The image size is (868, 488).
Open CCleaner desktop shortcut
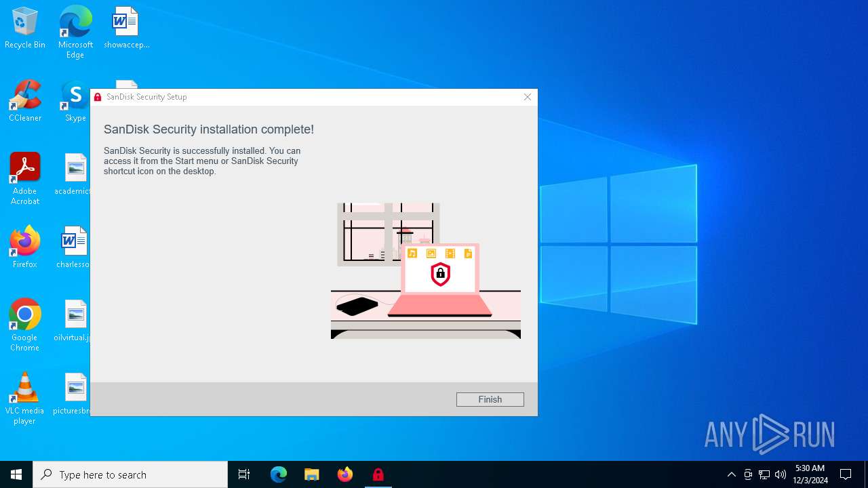(25, 101)
